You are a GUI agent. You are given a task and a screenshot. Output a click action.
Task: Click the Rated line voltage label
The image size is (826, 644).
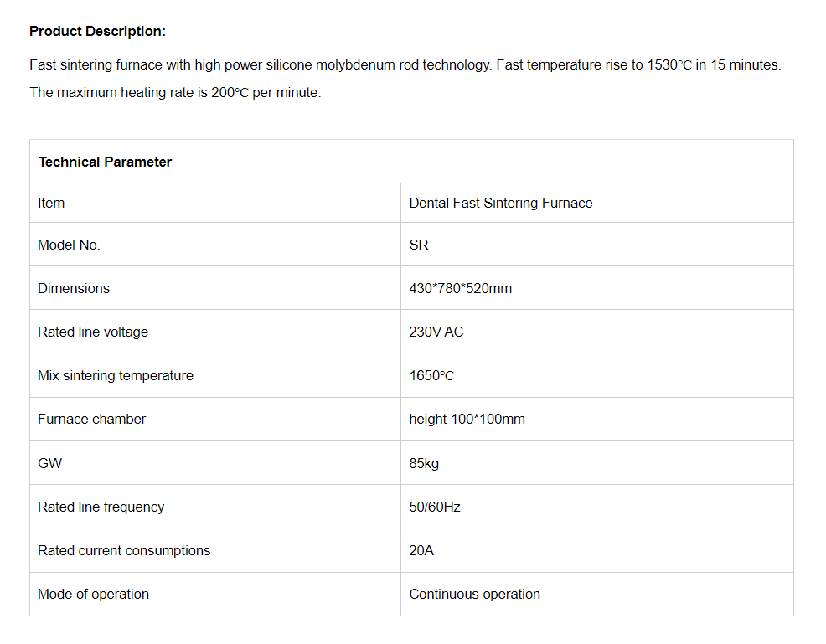click(93, 332)
